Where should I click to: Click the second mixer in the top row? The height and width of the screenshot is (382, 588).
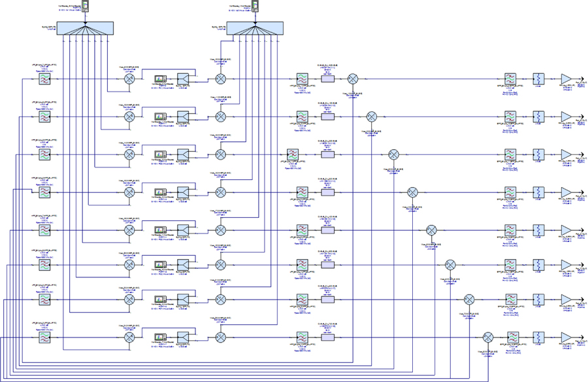click(x=221, y=79)
